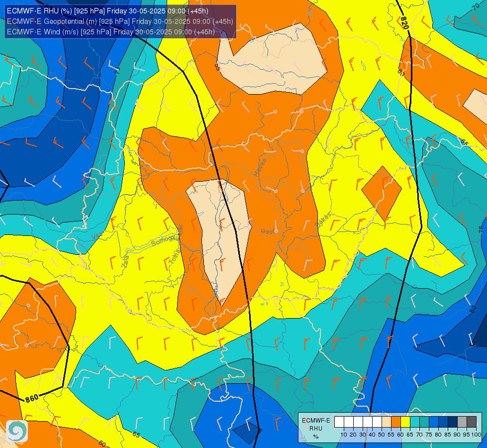Click the '90' tick label in legend
The width and height of the screenshot is (487, 448).
457,435
